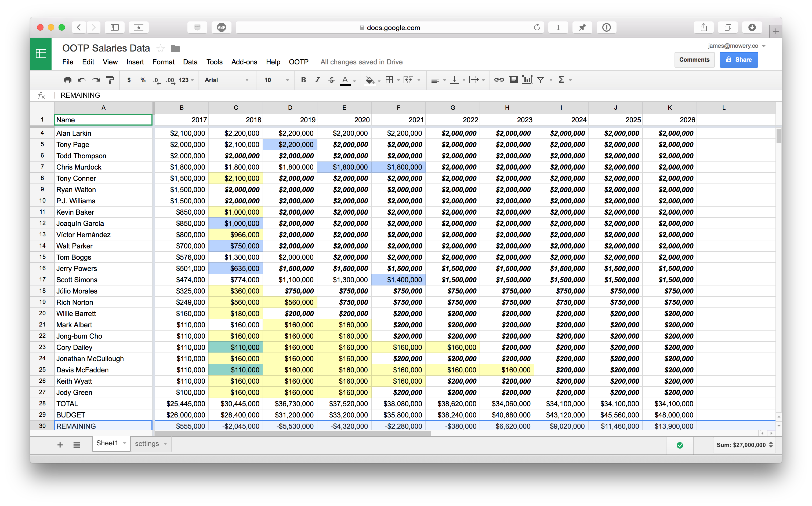Screen dimensions: 812x506
Task: Open the filter funnel icon
Action: tap(541, 80)
